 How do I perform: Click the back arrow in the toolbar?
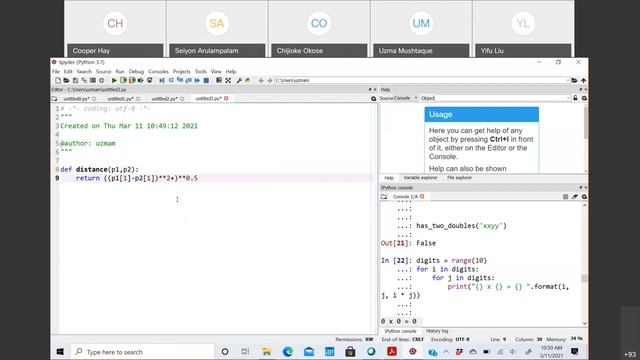pos(261,80)
